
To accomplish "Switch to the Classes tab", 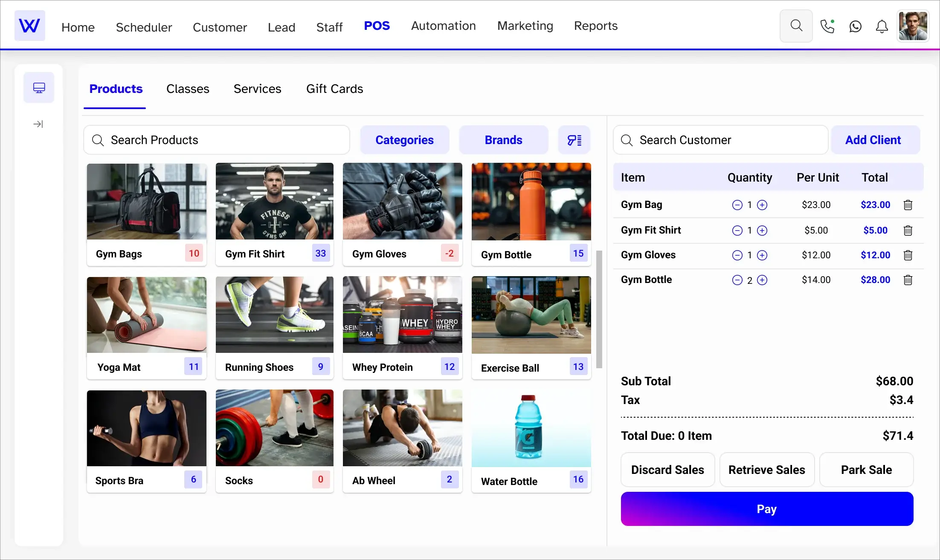I will coord(188,88).
